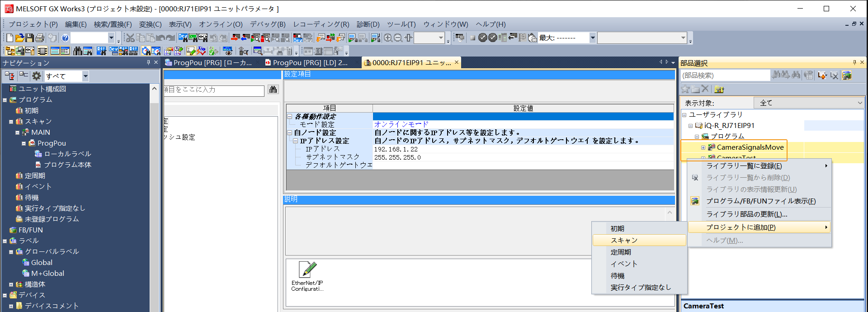The height and width of the screenshot is (312, 868).
Task: Click the binoculars search icon beside the item search field
Action: tap(273, 90)
